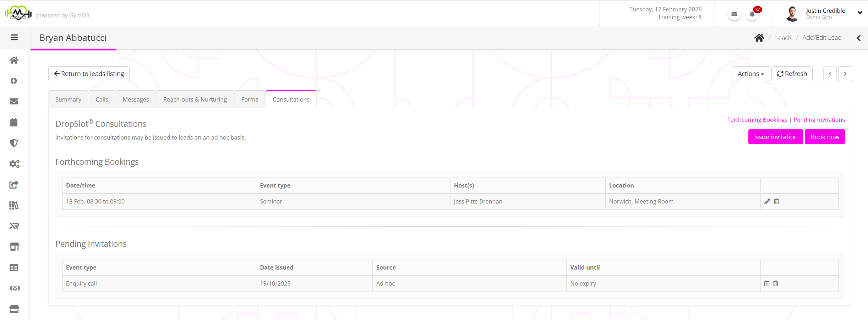Click the Pending Invitations link
Viewport: 868px width, 320px height.
pyautogui.click(x=819, y=120)
